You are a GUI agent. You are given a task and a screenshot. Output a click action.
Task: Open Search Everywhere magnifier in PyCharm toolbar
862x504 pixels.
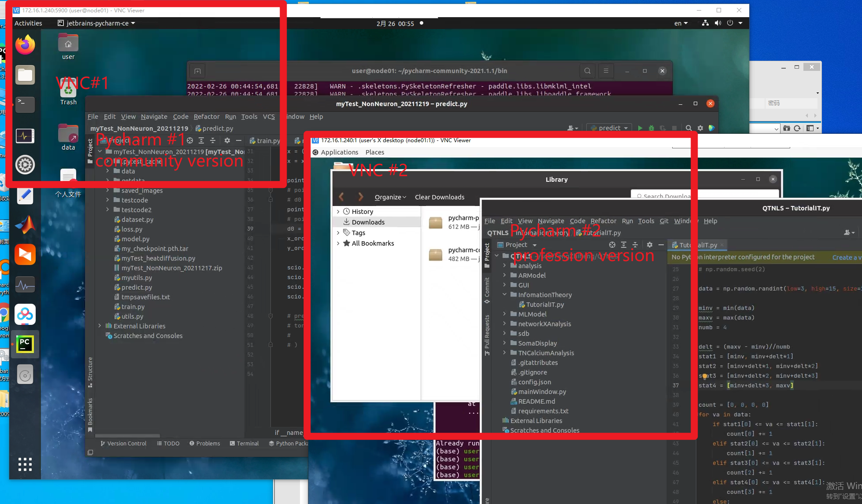coord(688,128)
